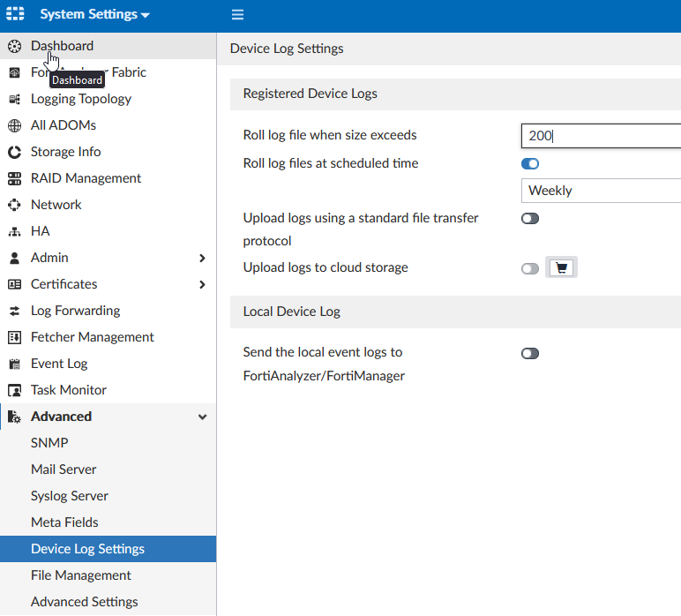Toggle send local event logs to FortiAnalyzer
The height and width of the screenshot is (616, 681).
(x=530, y=353)
